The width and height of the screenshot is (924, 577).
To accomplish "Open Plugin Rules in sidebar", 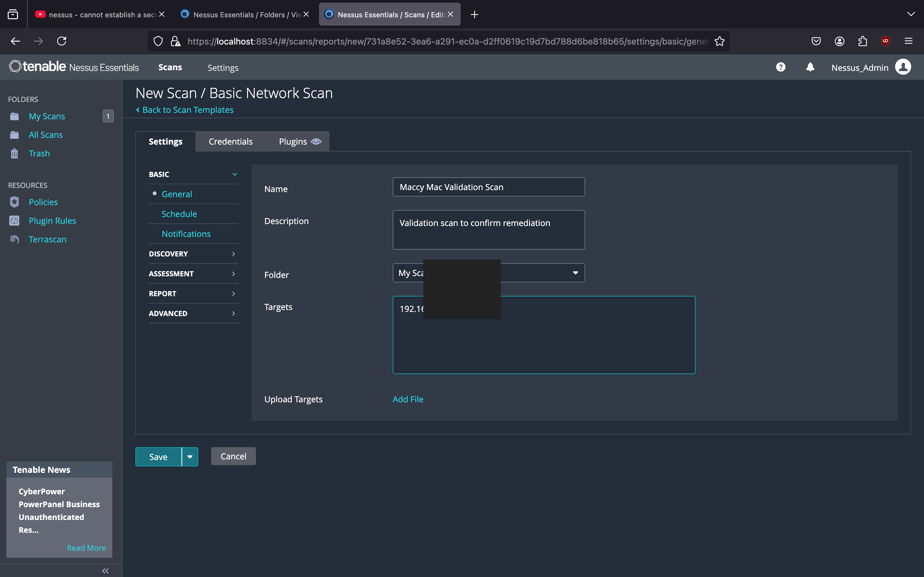I will [x=52, y=221].
